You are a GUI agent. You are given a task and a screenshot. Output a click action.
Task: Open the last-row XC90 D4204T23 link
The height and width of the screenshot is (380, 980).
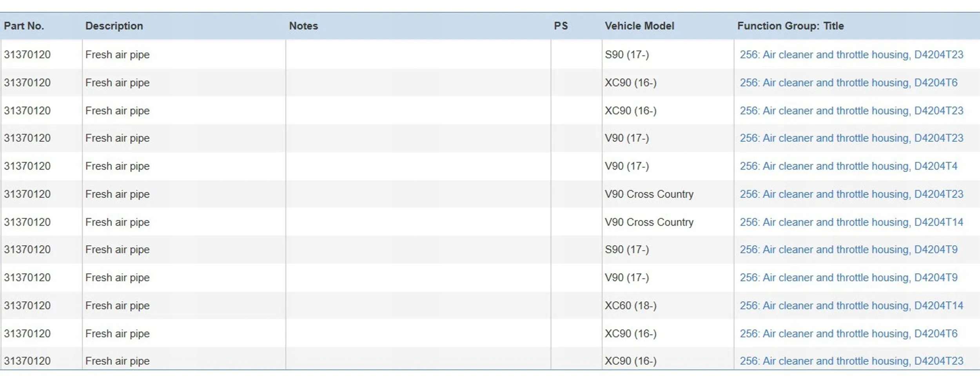pos(851,361)
